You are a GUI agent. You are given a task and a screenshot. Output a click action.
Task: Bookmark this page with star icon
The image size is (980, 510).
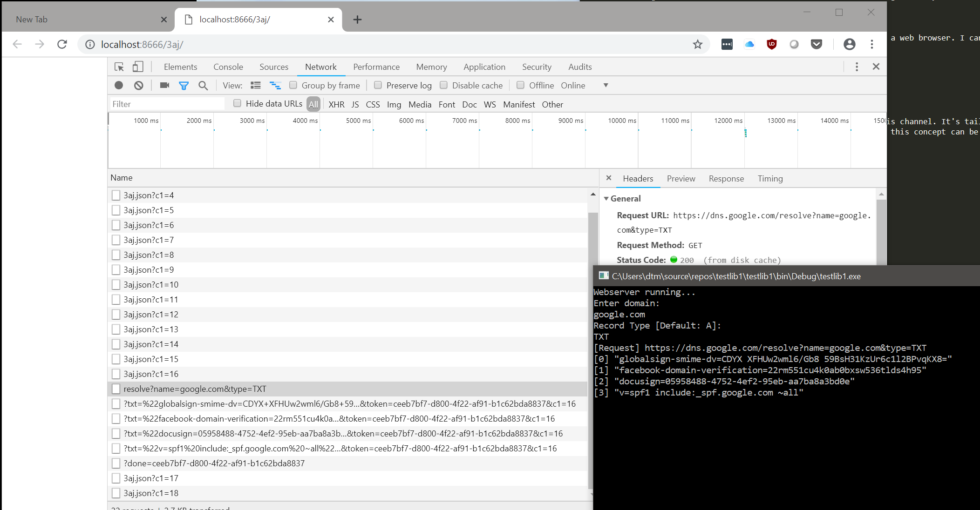tap(697, 44)
